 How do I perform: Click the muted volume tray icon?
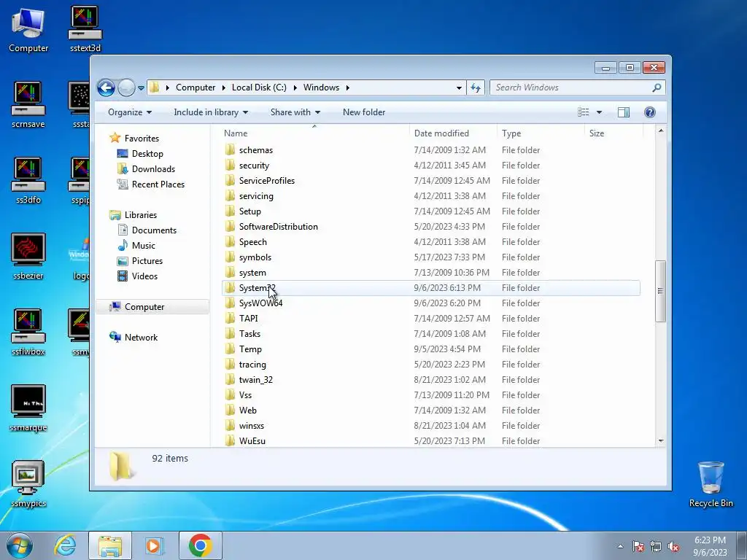click(673, 546)
